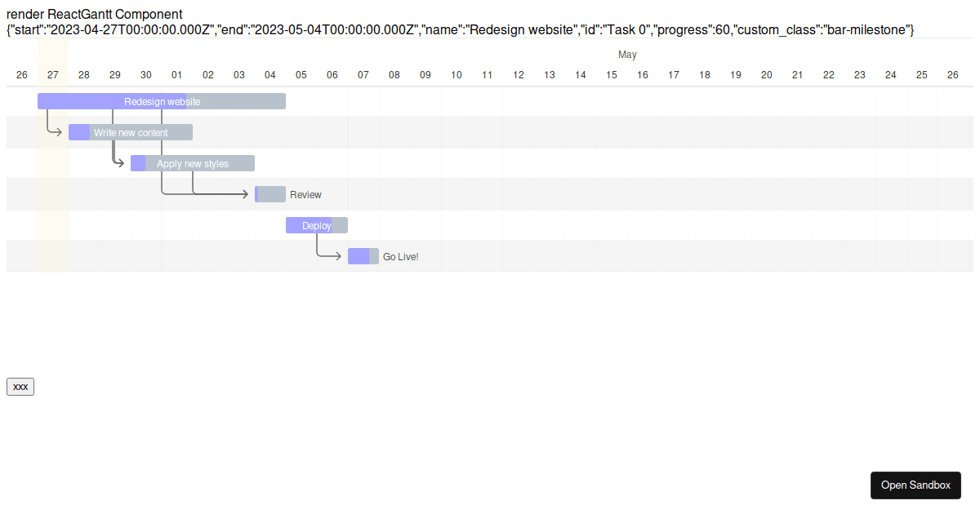Click the purple progress portion of Go Live! bar
The image size is (980, 514).
click(359, 256)
